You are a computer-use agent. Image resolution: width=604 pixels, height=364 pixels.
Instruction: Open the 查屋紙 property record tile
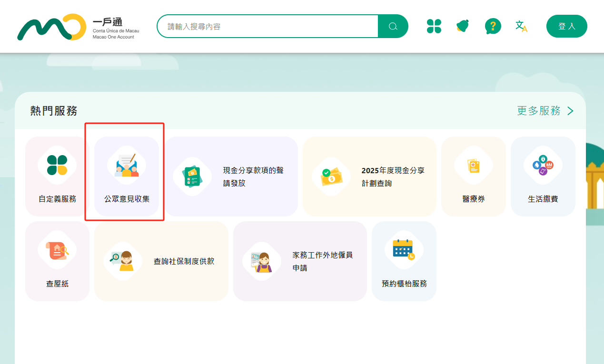pos(57,261)
